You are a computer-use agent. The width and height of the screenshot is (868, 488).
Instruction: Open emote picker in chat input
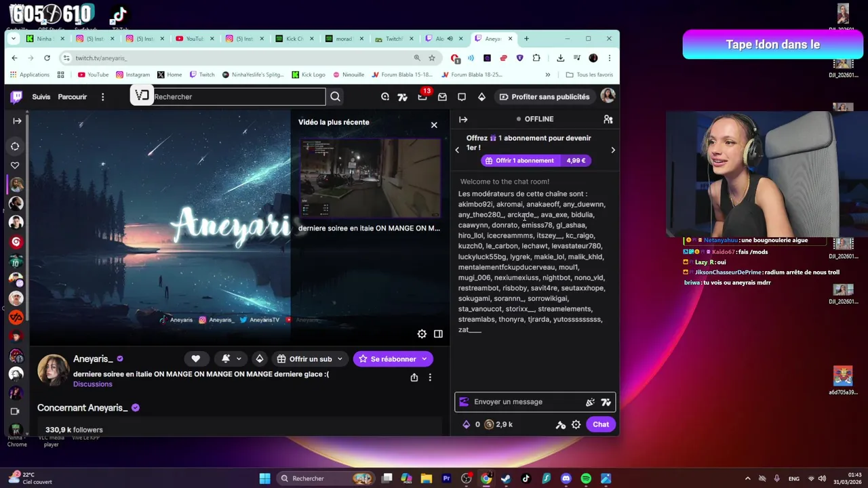click(x=590, y=402)
